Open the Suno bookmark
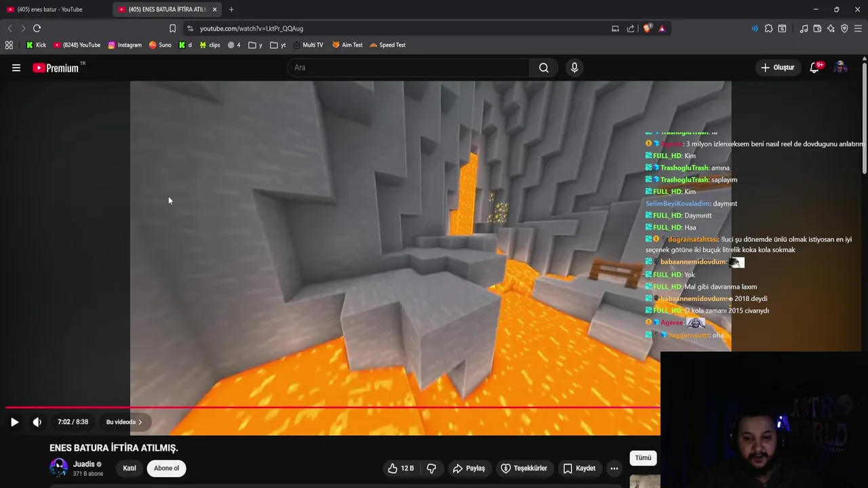868x488 pixels. (160, 45)
